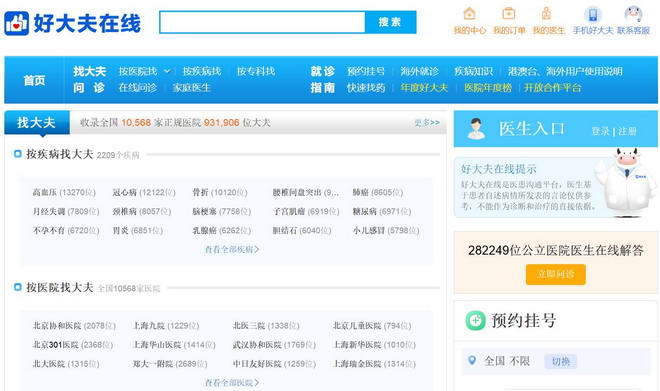
Task: Open 子宫肌瘤 disease link
Action: click(289, 211)
